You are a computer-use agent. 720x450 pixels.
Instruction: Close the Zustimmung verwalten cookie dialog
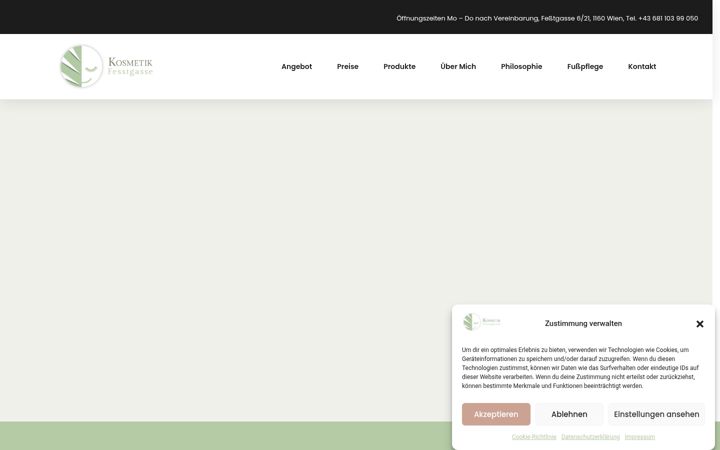pyautogui.click(x=699, y=324)
